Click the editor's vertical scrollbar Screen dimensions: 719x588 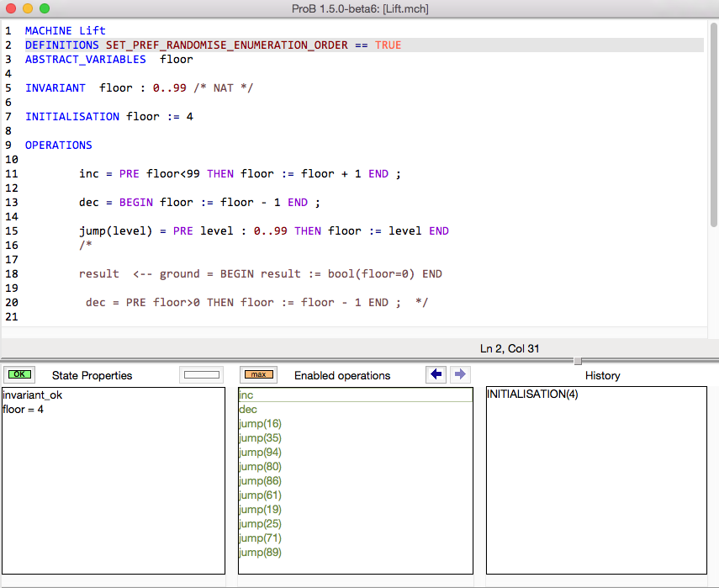tap(713, 126)
